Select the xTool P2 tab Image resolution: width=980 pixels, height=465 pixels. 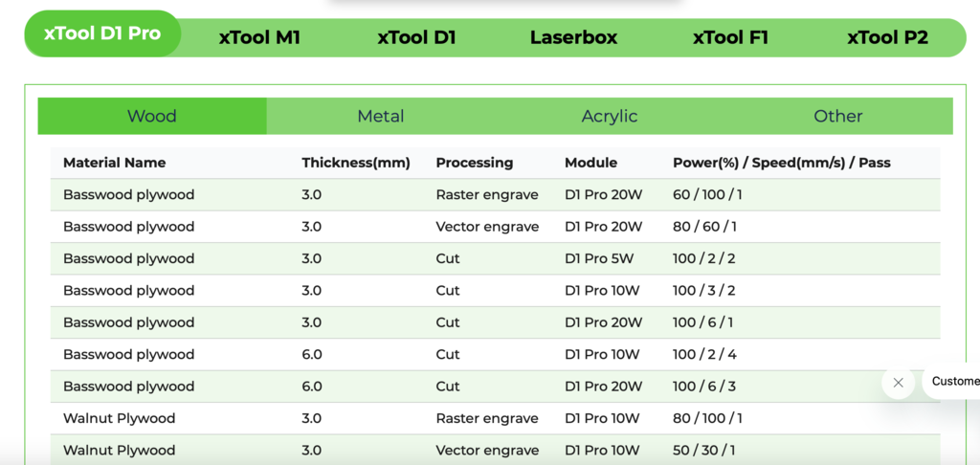887,37
